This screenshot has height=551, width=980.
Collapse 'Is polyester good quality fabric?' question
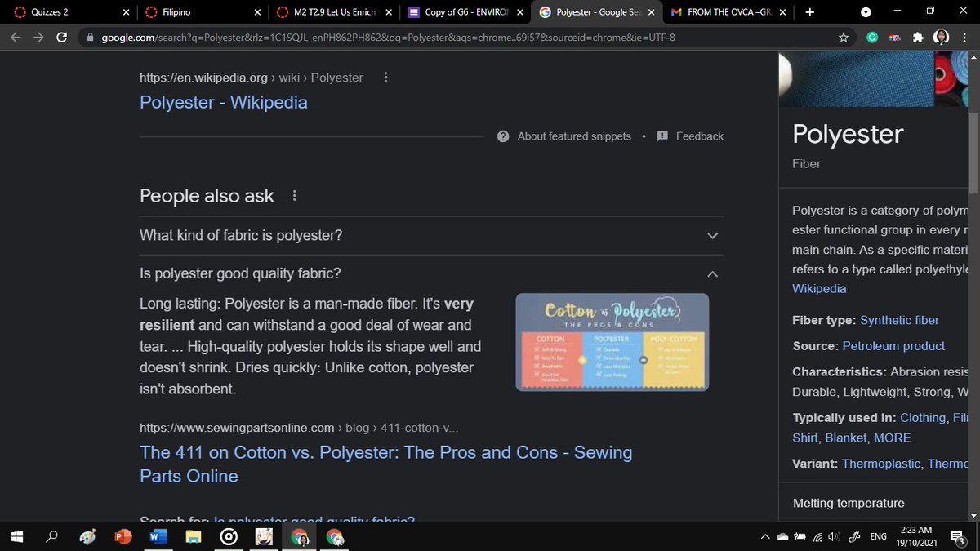point(431,273)
